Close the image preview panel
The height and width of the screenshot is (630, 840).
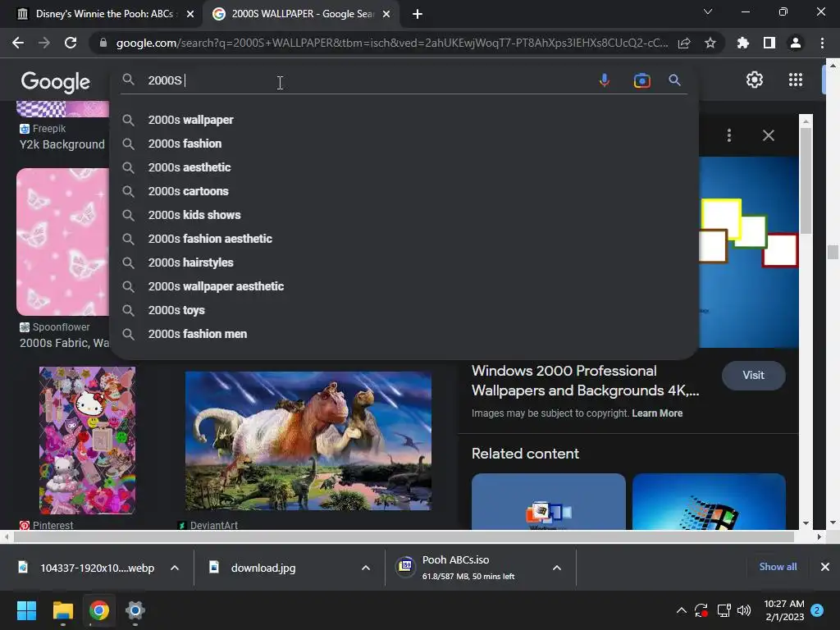(x=768, y=135)
